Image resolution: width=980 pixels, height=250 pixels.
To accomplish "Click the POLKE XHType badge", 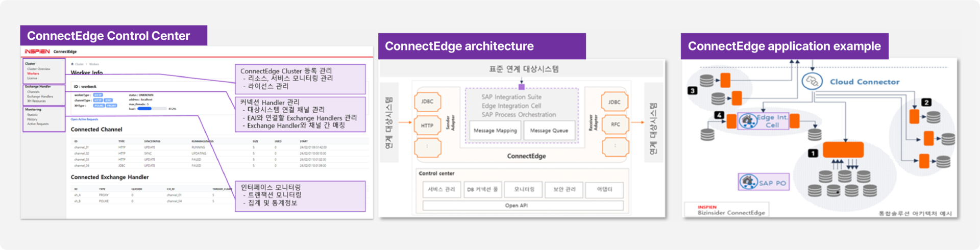I will (99, 106).
